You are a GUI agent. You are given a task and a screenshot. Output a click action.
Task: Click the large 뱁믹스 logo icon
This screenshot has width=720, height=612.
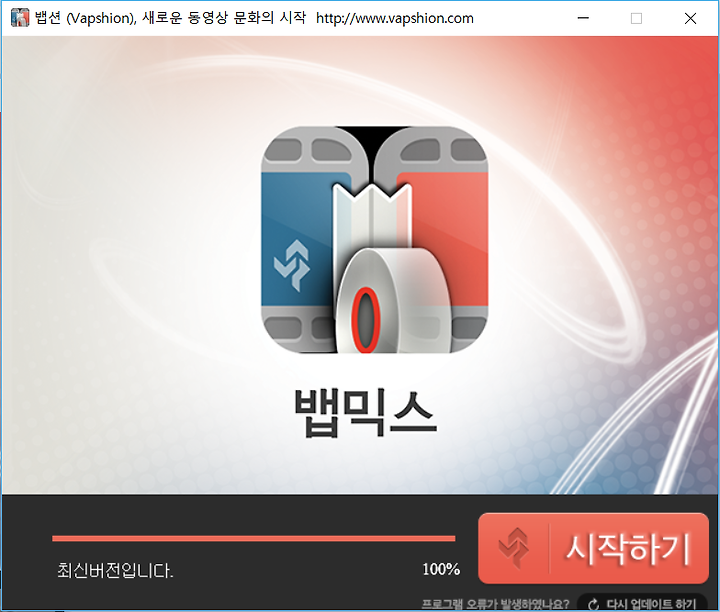coord(374,240)
